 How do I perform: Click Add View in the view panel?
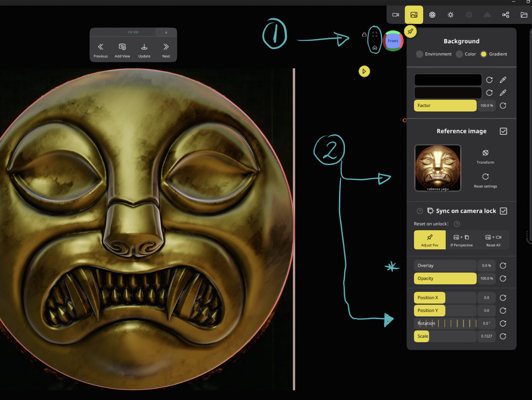point(122,50)
